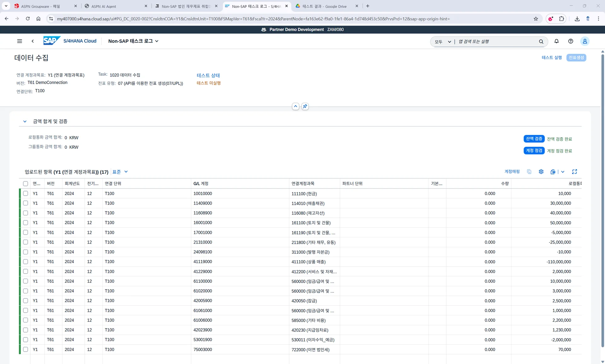The image size is (605, 364).
Task: Open table settings gear icon
Action: 541,172
